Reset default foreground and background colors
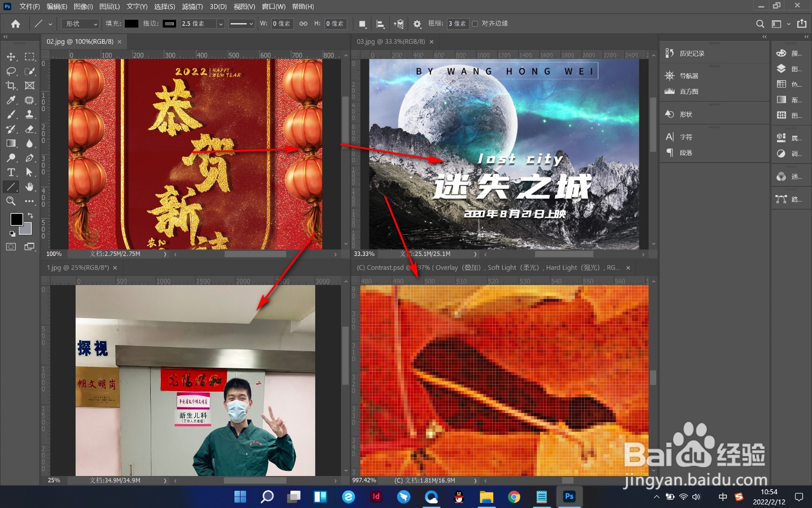This screenshot has height=508, width=812. pyautogui.click(x=12, y=234)
